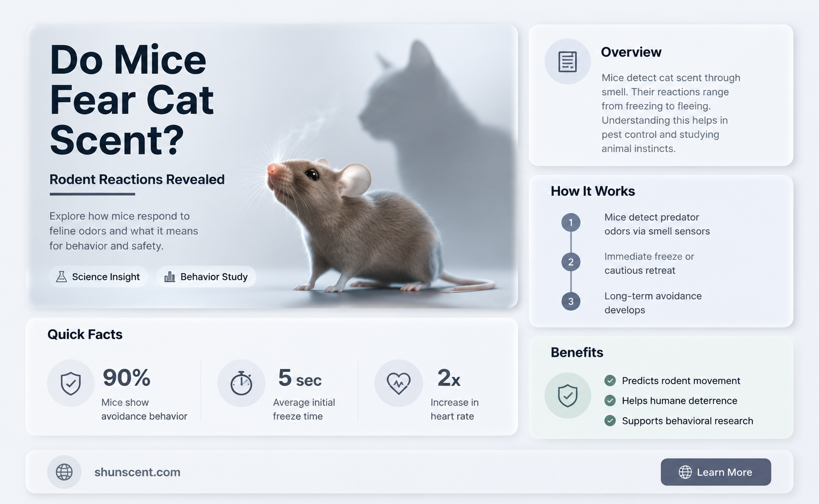819x504 pixels.
Task: Click 'Helps humane deterrence' text
Action: (679, 401)
